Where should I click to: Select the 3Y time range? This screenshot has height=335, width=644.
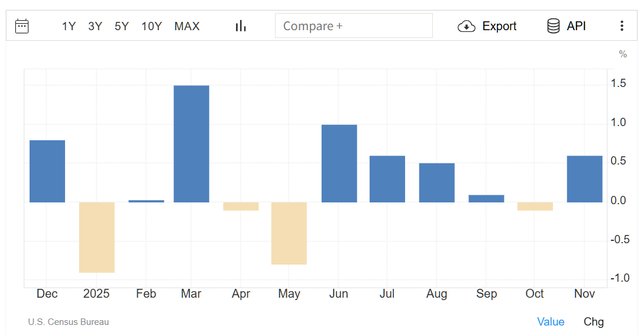coord(95,26)
